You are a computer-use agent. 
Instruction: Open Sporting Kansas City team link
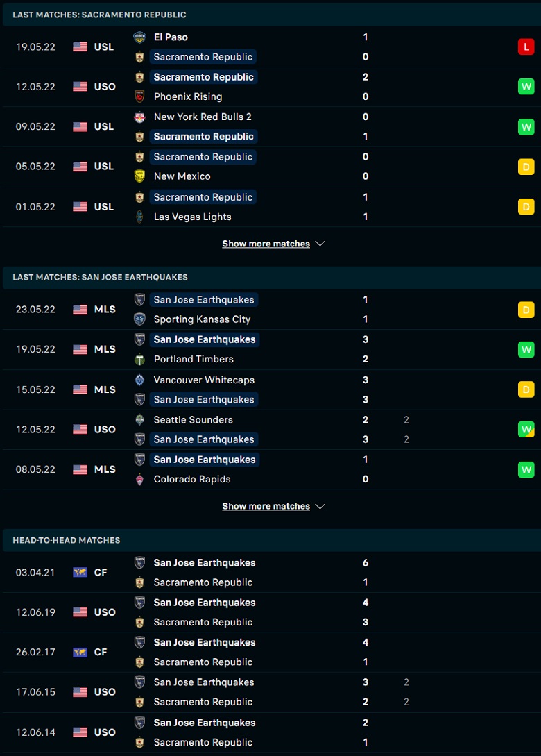pos(202,319)
